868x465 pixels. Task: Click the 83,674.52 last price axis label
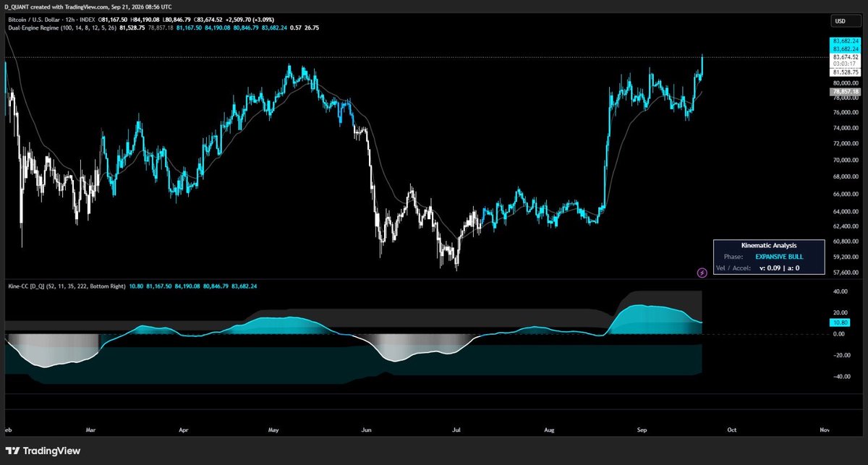845,56
